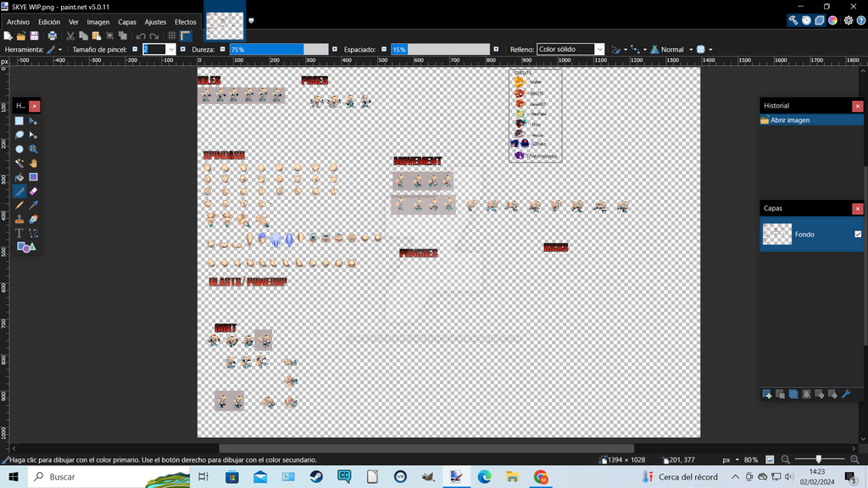Select the Paint Bucket tool
Image resolution: width=868 pixels, height=488 pixels.
point(19,177)
